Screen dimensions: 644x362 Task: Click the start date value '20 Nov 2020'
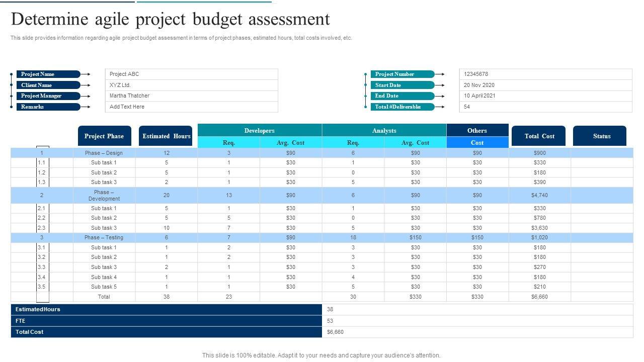[545, 85]
